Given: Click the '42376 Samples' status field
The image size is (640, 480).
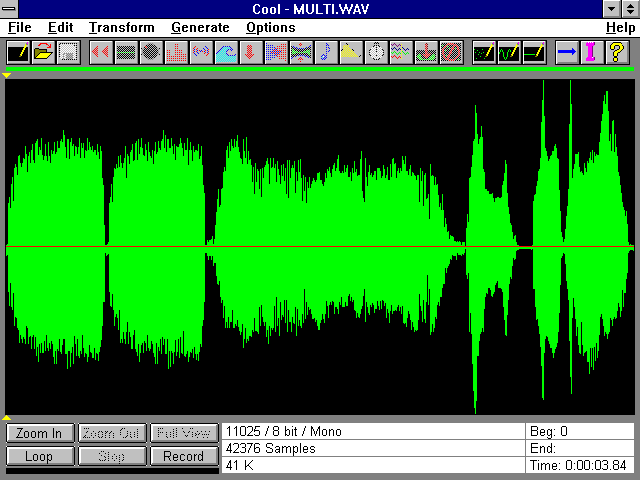Looking at the screenshot, I should click(373, 449).
